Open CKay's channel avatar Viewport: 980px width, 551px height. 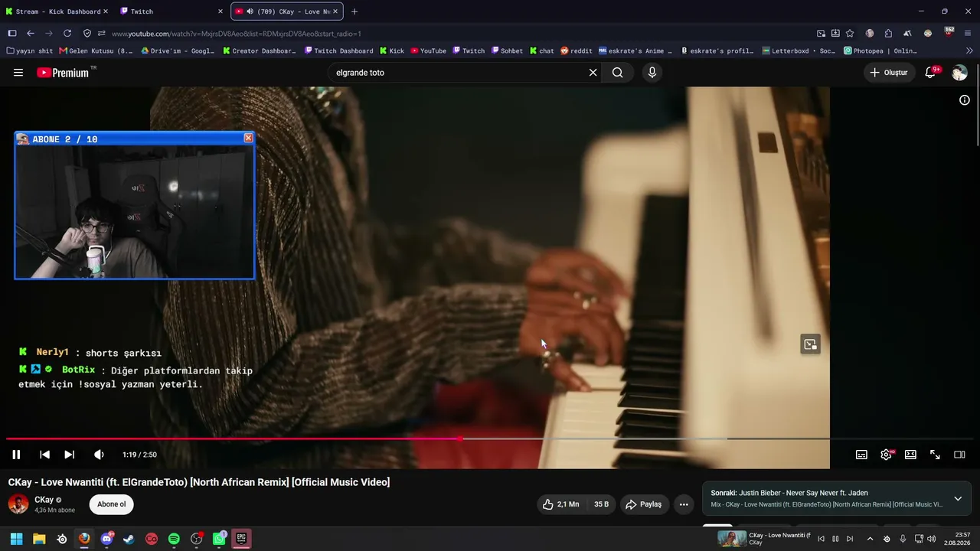coord(18,504)
